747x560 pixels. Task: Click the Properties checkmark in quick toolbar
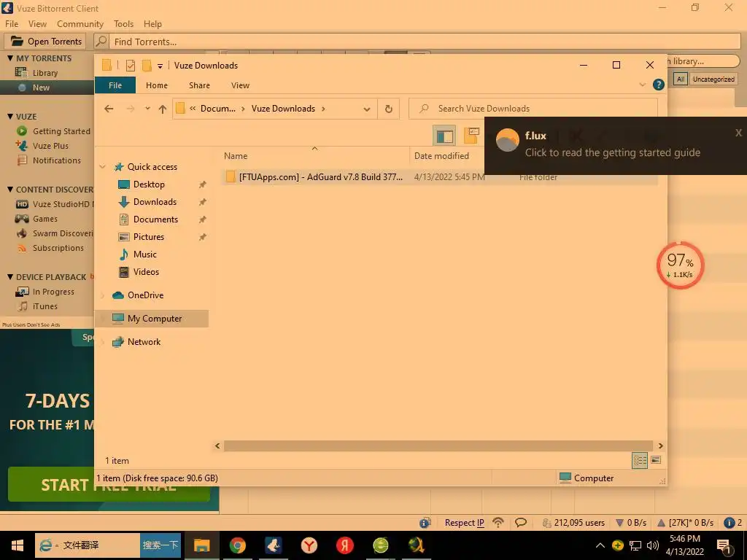coord(130,66)
